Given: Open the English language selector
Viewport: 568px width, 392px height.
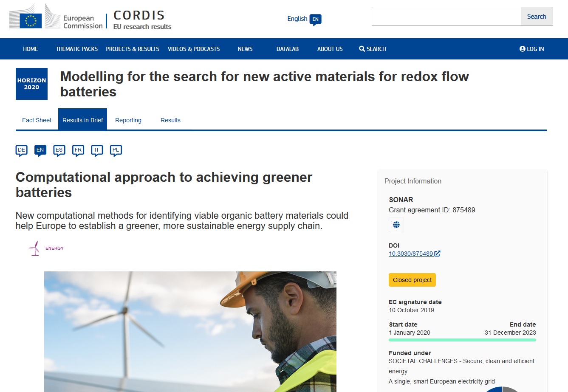Looking at the screenshot, I should pyautogui.click(x=304, y=19).
